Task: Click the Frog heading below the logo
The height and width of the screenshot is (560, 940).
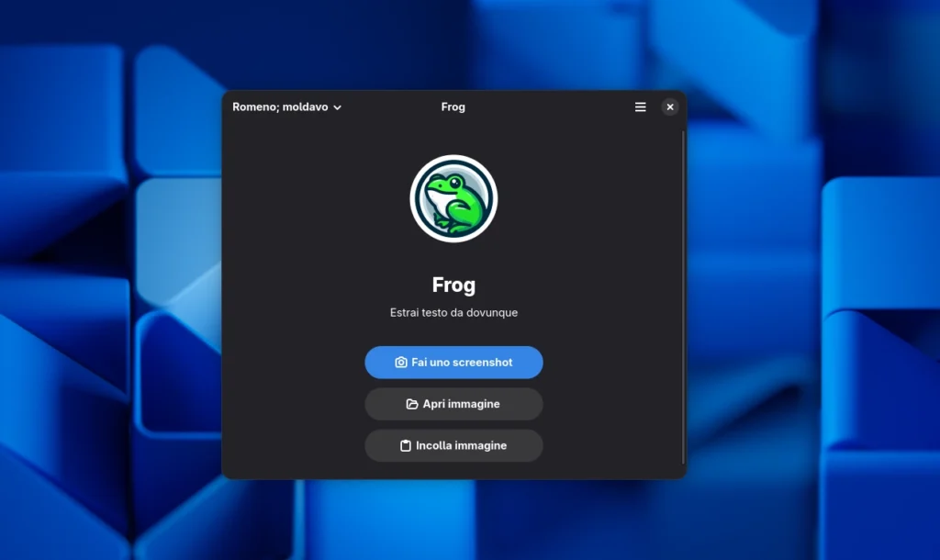Action: click(453, 285)
